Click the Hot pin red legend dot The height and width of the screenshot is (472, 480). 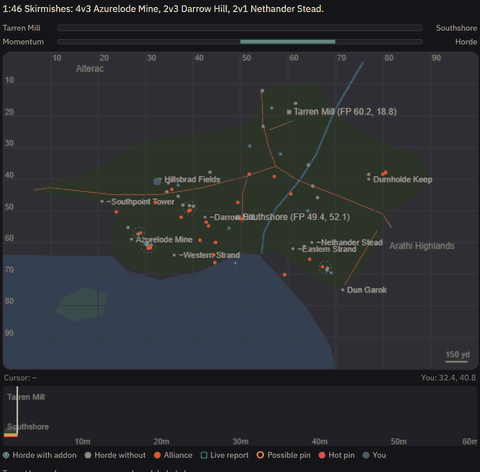322,455
